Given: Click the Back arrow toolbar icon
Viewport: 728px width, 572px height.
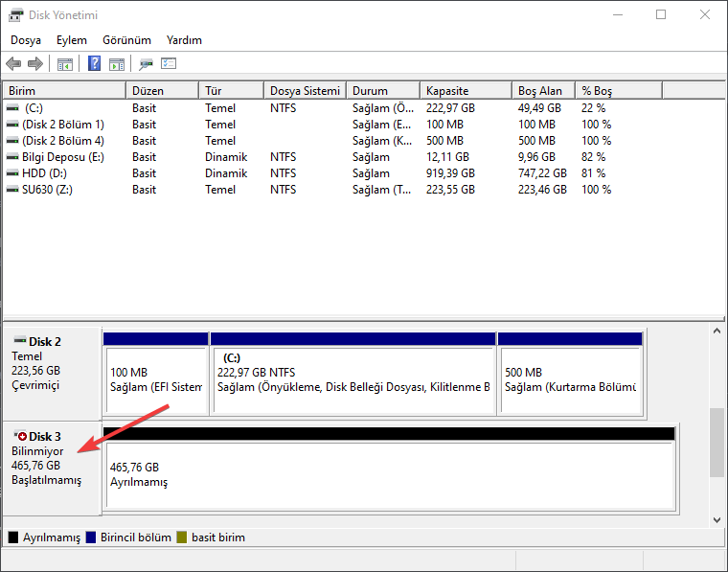Looking at the screenshot, I should [13, 63].
